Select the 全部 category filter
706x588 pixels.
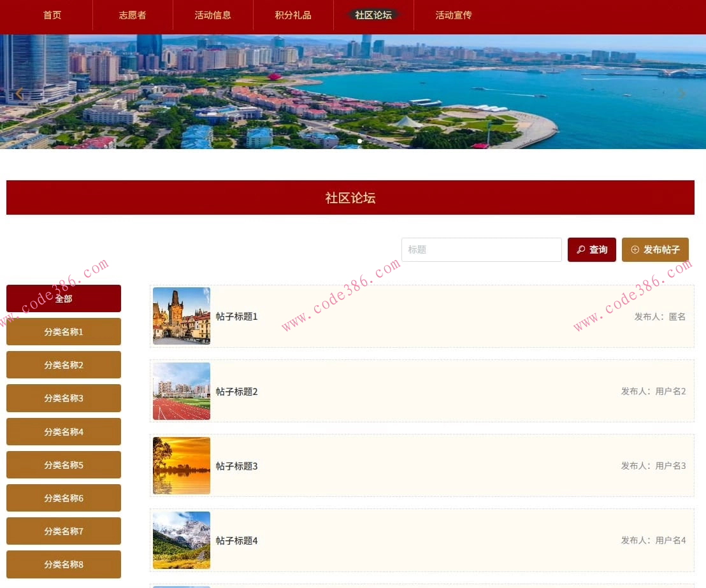point(64,298)
